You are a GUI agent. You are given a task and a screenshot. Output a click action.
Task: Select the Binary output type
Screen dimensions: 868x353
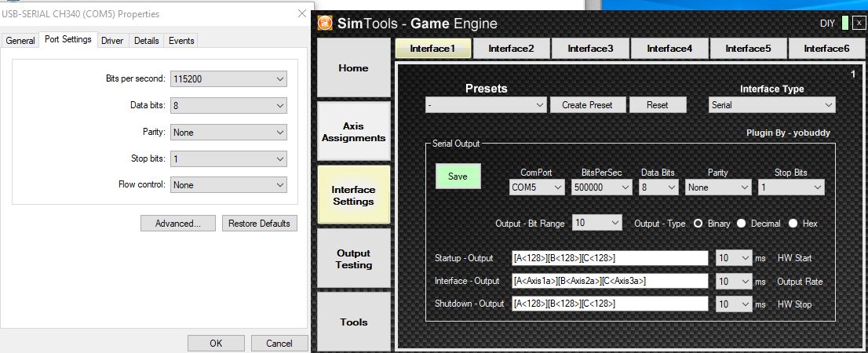[x=698, y=224]
